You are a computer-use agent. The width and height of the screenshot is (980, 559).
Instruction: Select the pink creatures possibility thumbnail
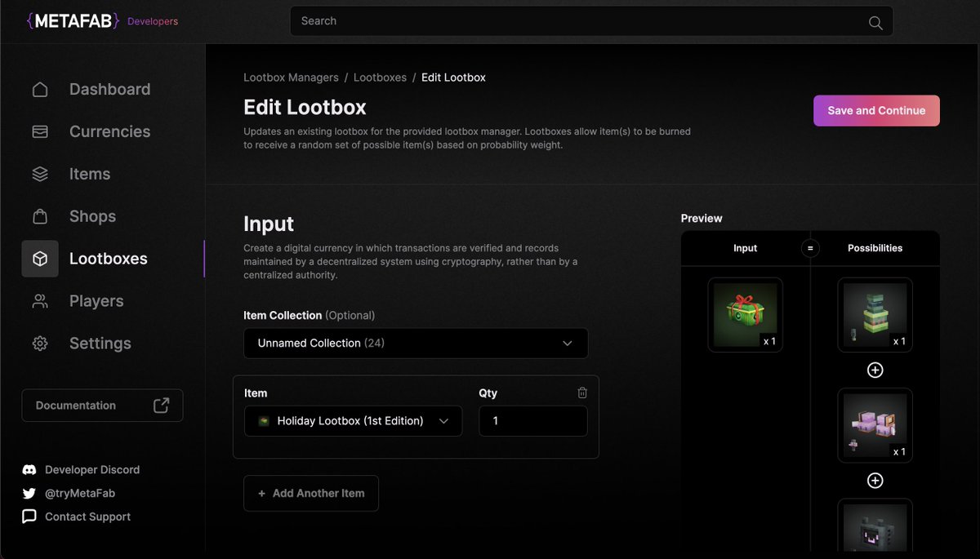point(875,425)
